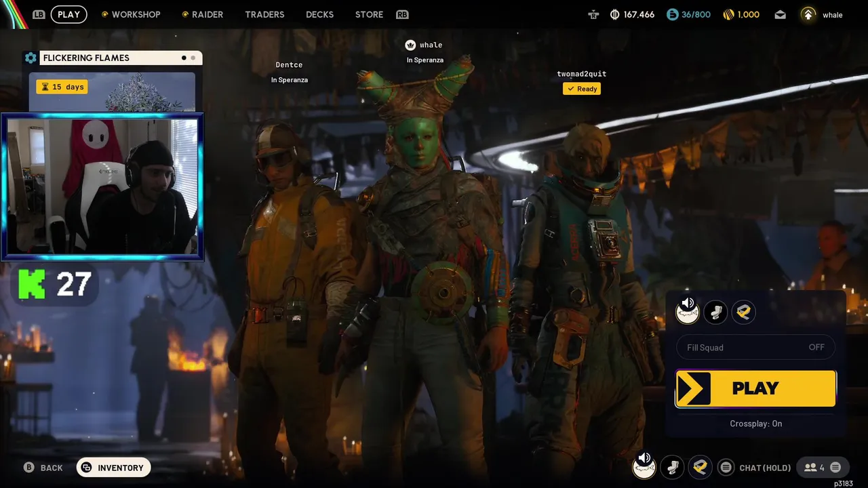Screen dimensions: 868x488
Task: Click the Ready status badge under twomad2quit
Action: [x=582, y=89]
